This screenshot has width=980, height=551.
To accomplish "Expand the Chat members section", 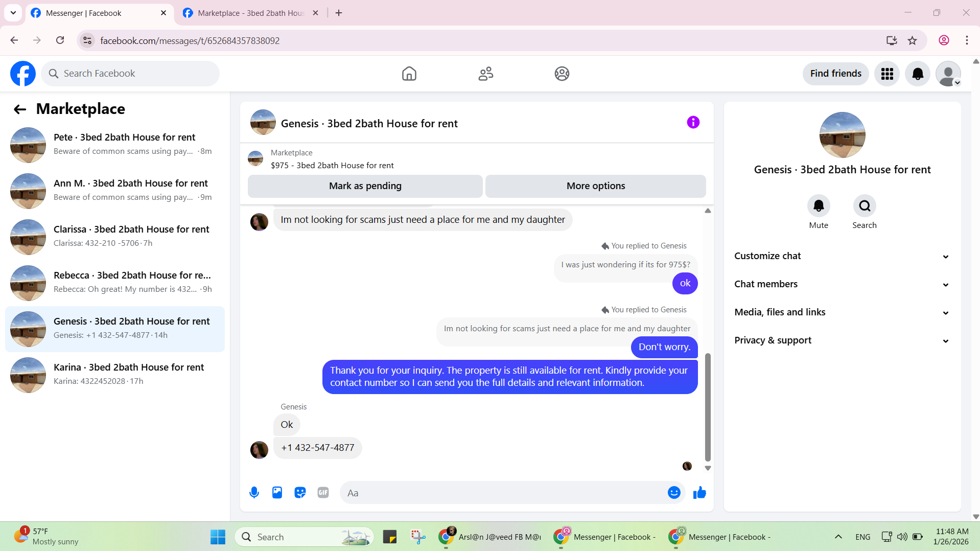I will click(x=842, y=284).
